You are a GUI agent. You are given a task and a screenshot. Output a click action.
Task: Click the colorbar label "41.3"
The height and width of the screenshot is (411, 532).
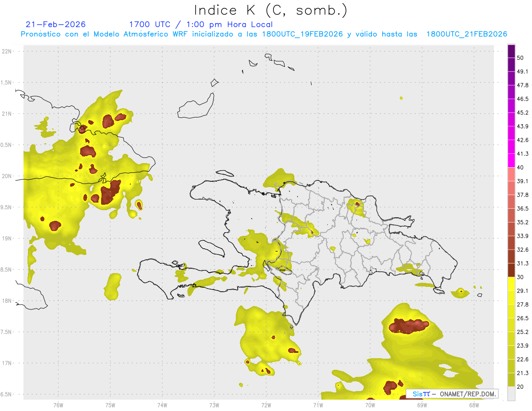523,154
